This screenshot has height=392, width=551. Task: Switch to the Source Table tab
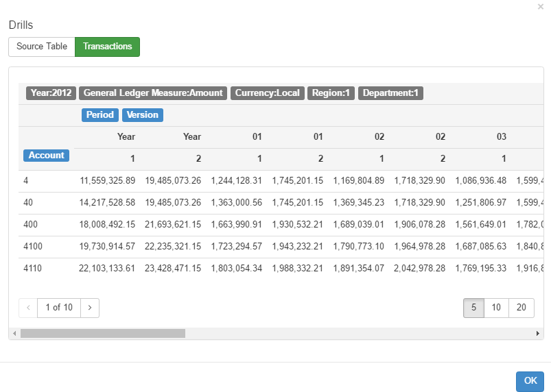coord(42,47)
